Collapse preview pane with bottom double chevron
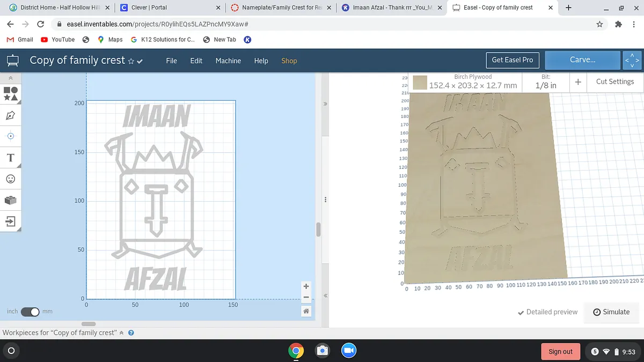This screenshot has width=644, height=362. [x=325, y=295]
